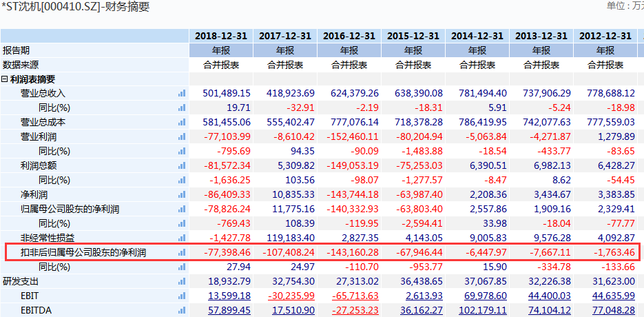
Task: Open chart icon for 利润总额 row
Action: pyautogui.click(x=182, y=165)
